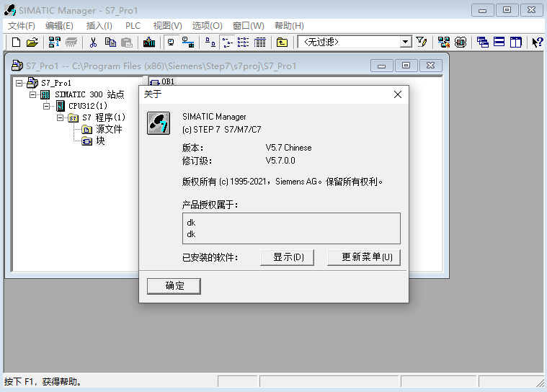Open the 文件(F) menu

(x=22, y=26)
